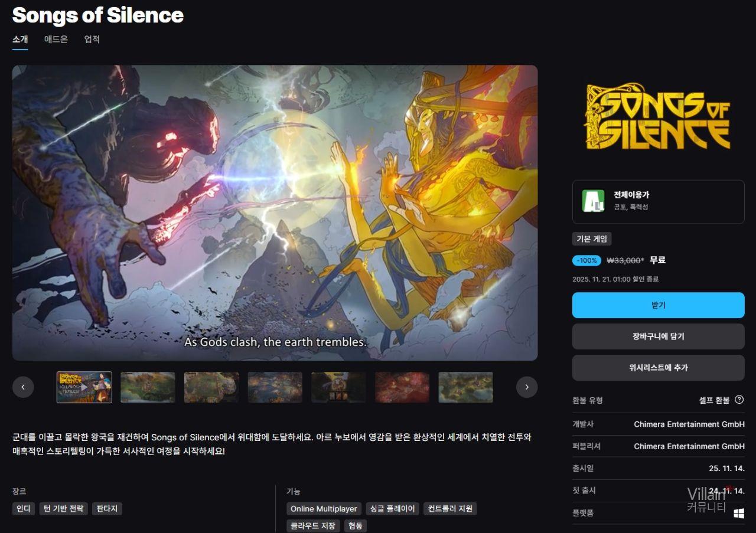Click the previous thumbnails arrow button

click(x=23, y=387)
